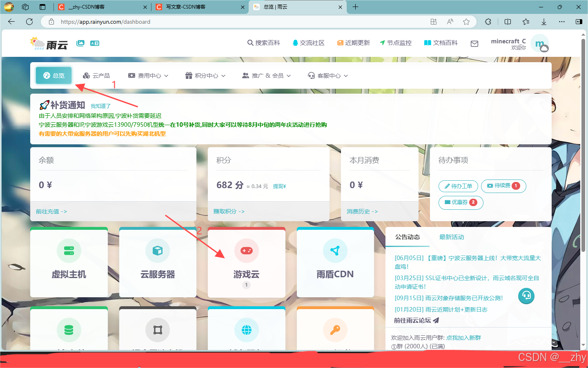Click the gray frame icon card

click(x=158, y=328)
